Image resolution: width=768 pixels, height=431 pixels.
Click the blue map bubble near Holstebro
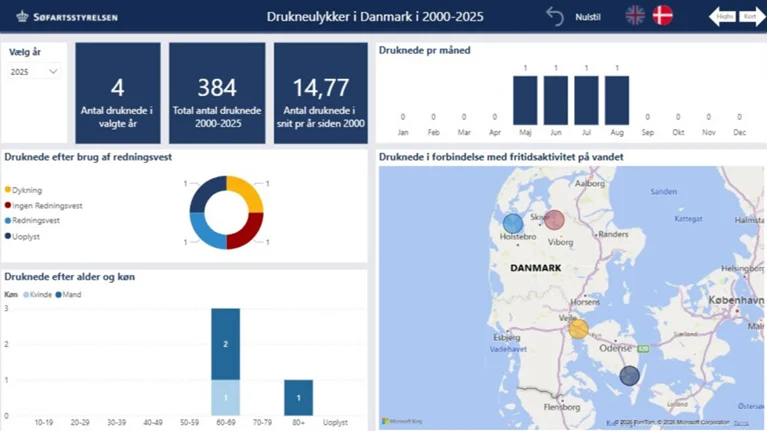(513, 223)
